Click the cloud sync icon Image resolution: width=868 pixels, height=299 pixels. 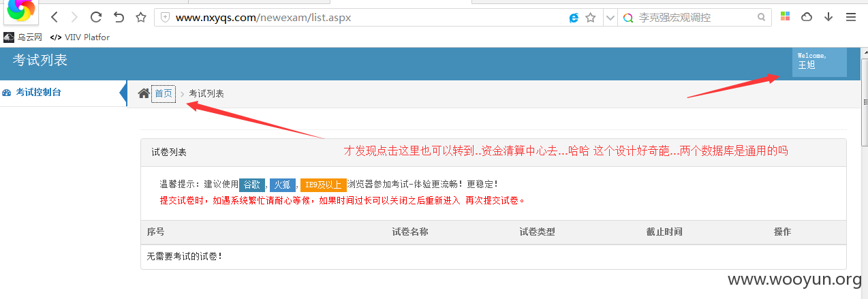(807, 17)
